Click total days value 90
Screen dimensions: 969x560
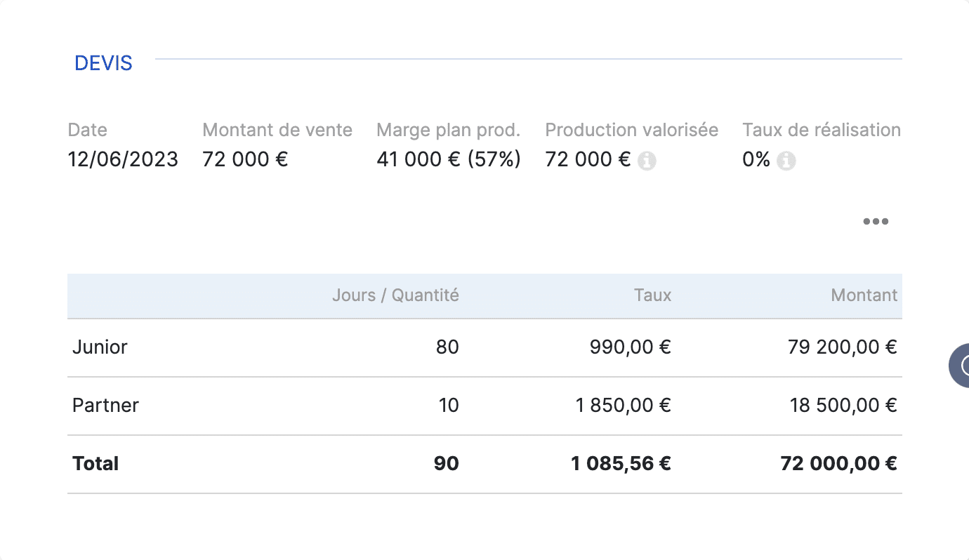pyautogui.click(x=447, y=463)
